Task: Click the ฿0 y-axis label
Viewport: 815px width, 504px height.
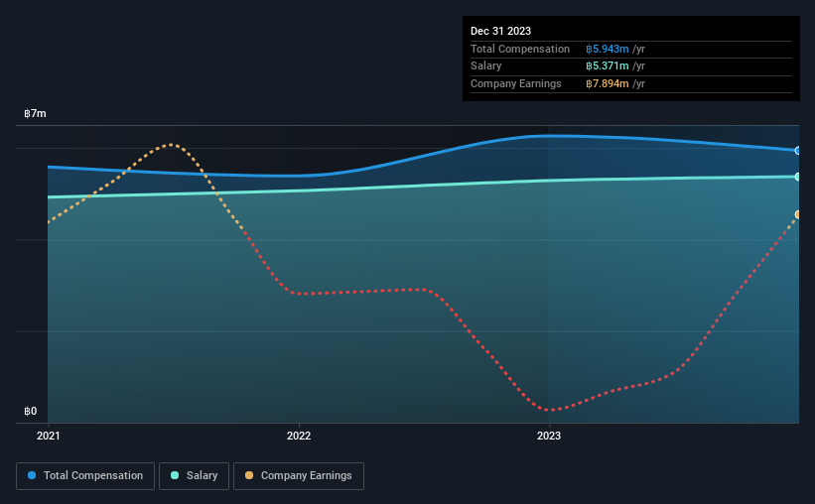Action: pyautogui.click(x=30, y=411)
